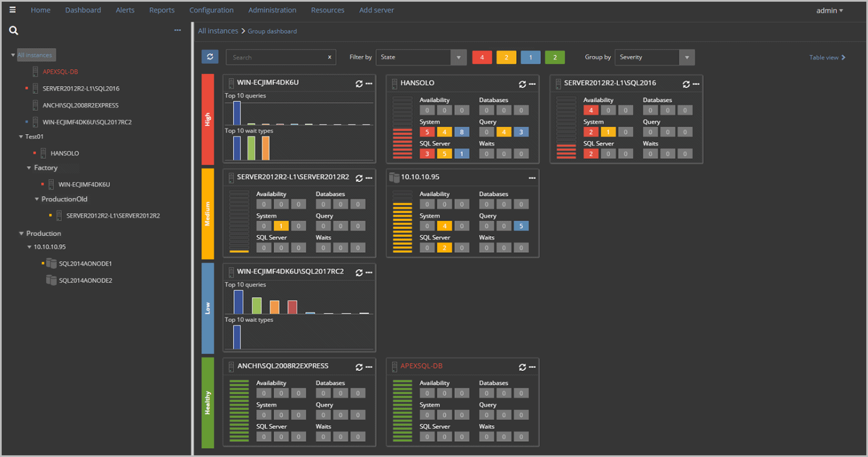Go to the Alerts menu item
The width and height of the screenshot is (868, 457).
125,10
